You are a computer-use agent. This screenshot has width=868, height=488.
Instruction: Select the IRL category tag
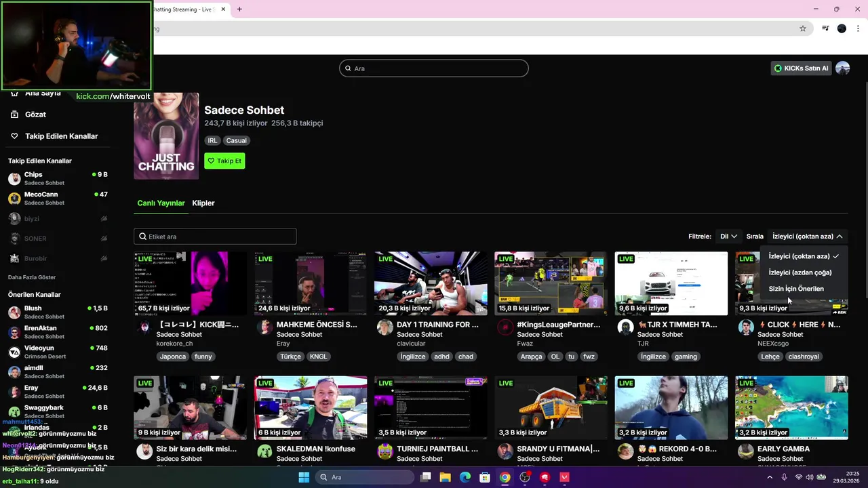coord(212,141)
